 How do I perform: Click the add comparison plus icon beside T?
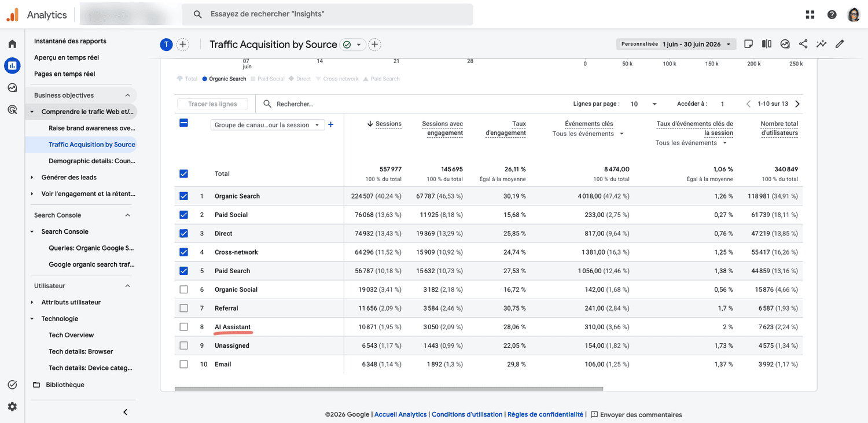(x=182, y=45)
